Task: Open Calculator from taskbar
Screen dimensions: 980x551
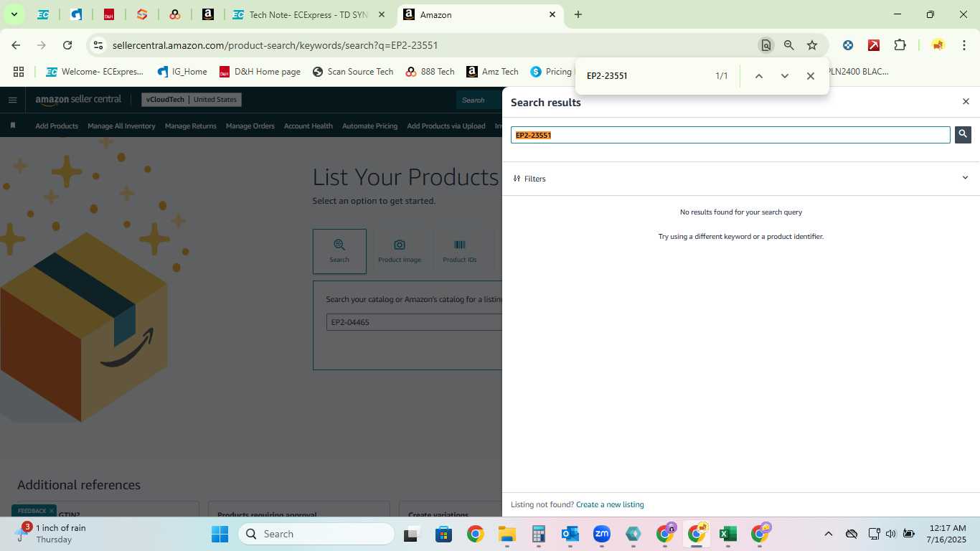Action: click(x=539, y=534)
